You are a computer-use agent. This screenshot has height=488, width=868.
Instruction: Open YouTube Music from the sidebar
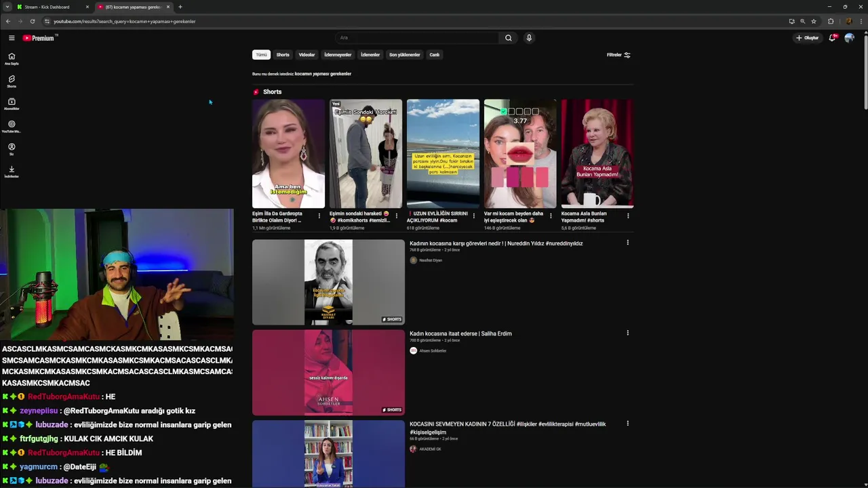[12, 126]
